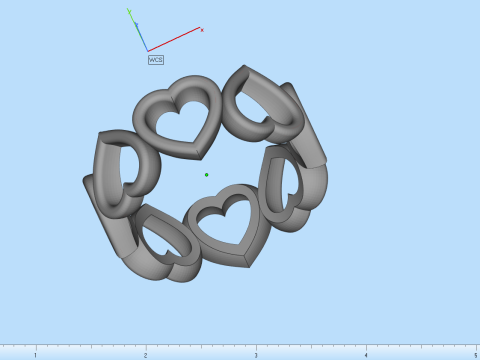Screen dimensions: 480x360
Task: Click ruler mark number 2
Action: [146, 356]
